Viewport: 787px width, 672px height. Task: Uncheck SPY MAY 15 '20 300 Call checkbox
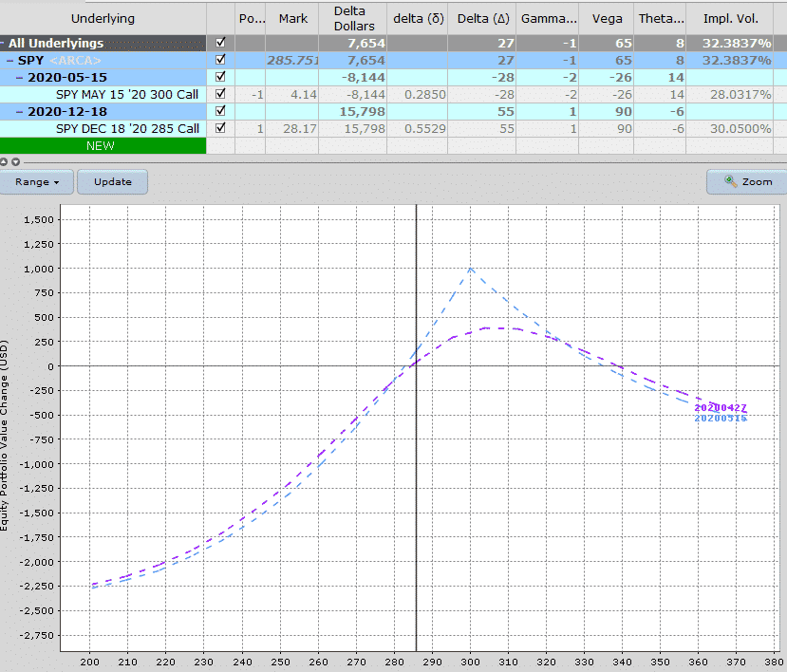[220, 94]
